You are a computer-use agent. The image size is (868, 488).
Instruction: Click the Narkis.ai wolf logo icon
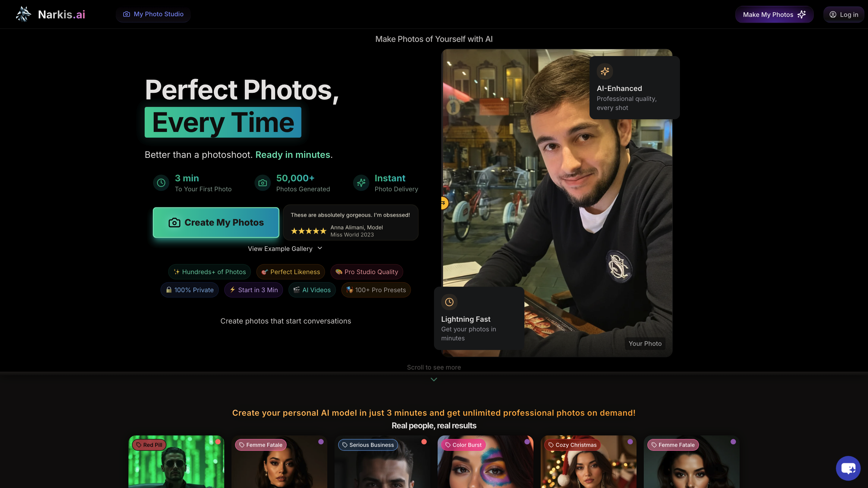(23, 14)
